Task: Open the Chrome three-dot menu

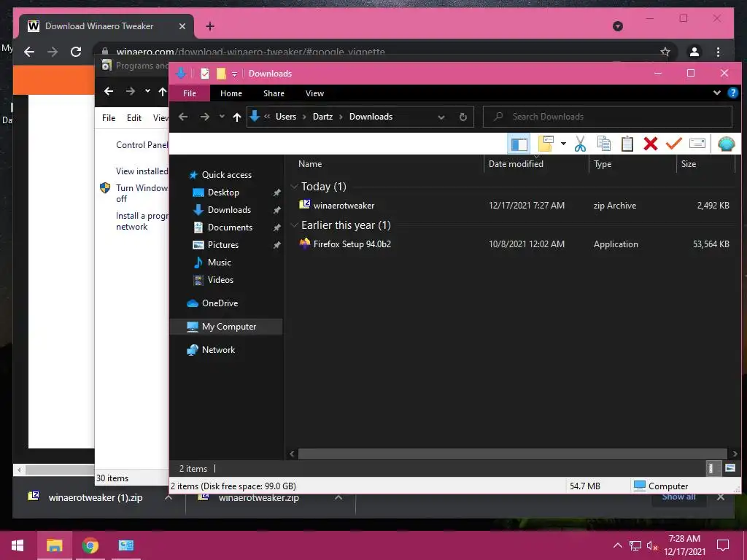Action: 718,52
